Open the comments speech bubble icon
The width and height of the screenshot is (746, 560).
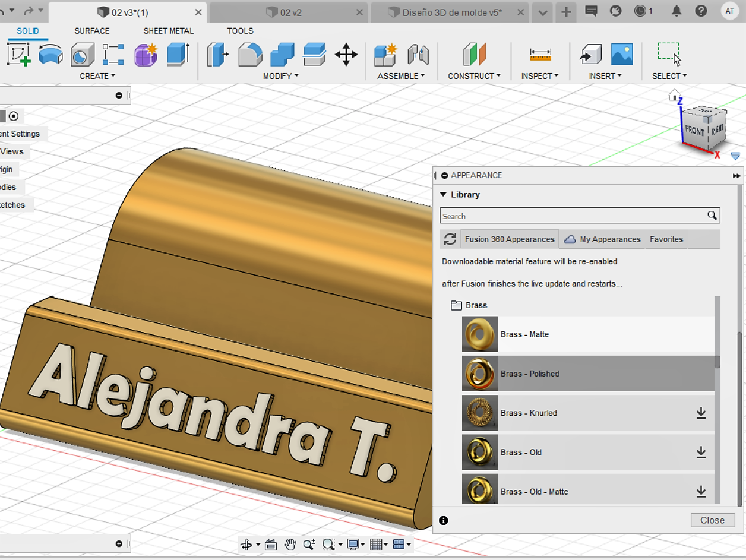pos(591,11)
